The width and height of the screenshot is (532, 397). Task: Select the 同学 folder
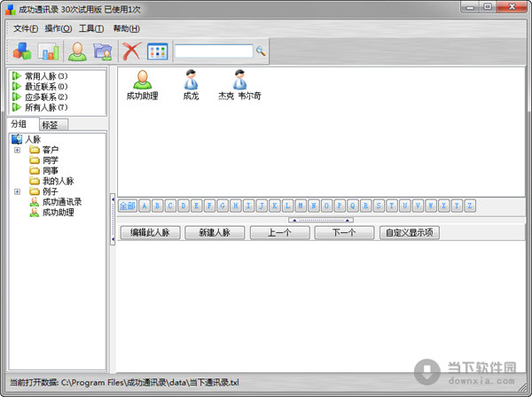coord(51,160)
